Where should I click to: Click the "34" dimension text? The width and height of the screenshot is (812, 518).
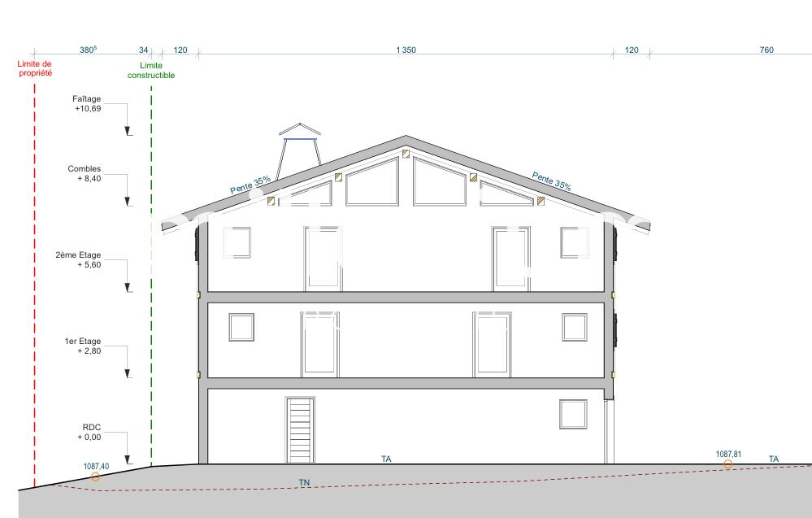(x=144, y=50)
